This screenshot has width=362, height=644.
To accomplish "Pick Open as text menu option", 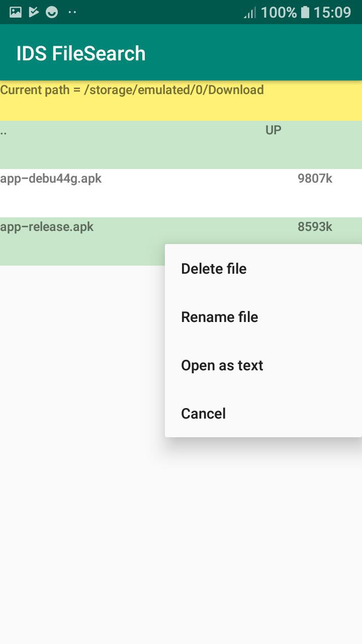I will [222, 365].
